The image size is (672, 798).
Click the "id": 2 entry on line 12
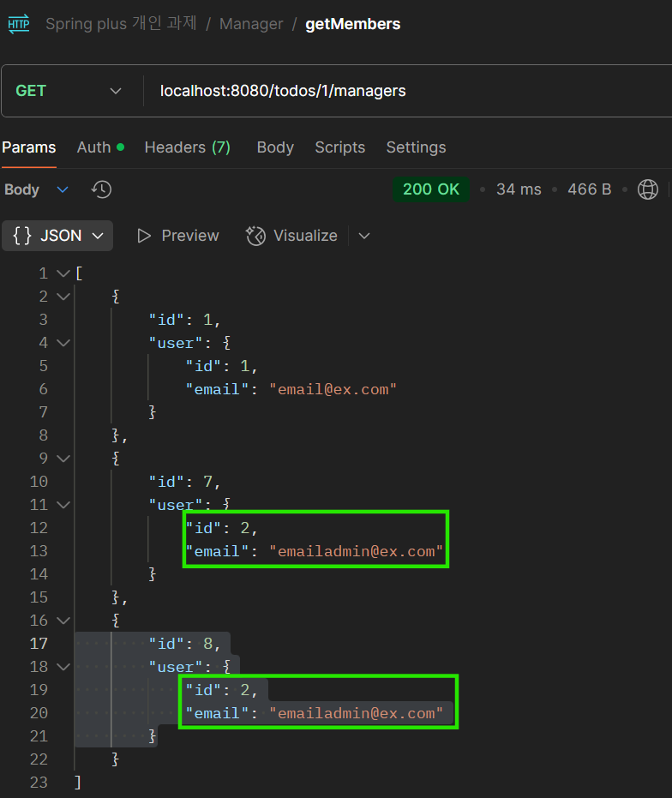coord(221,528)
